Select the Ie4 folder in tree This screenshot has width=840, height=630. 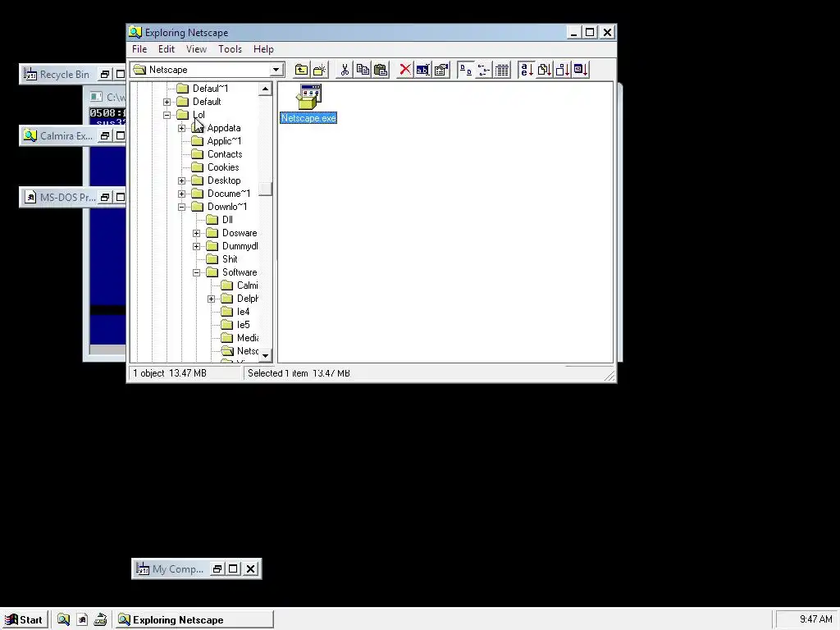tap(243, 312)
